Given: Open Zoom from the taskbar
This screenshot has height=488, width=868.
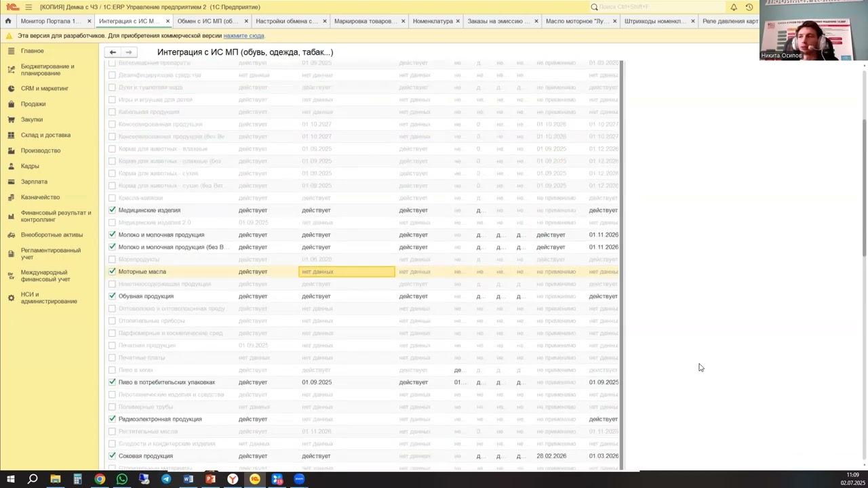Looking at the screenshot, I should click(x=299, y=479).
